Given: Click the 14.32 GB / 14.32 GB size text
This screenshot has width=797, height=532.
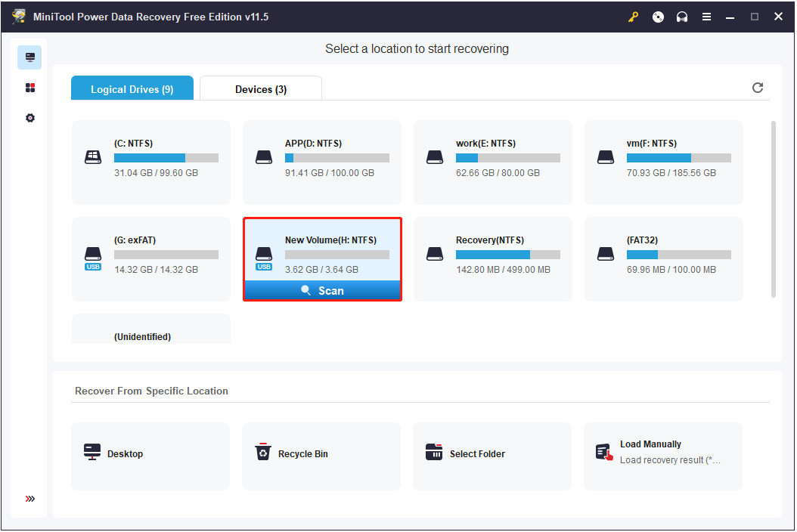Looking at the screenshot, I should tap(156, 269).
